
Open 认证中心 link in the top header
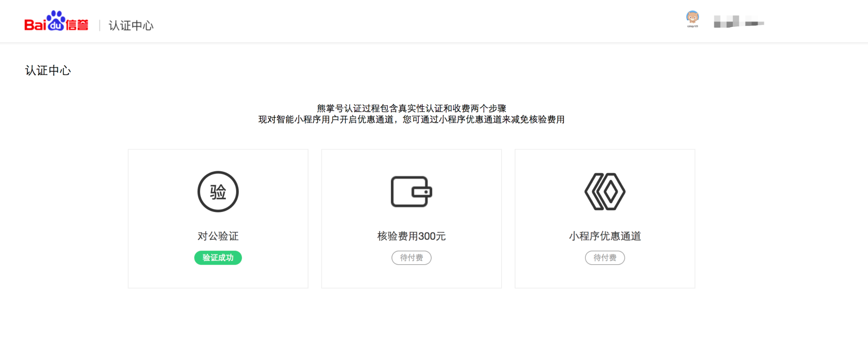tap(131, 26)
